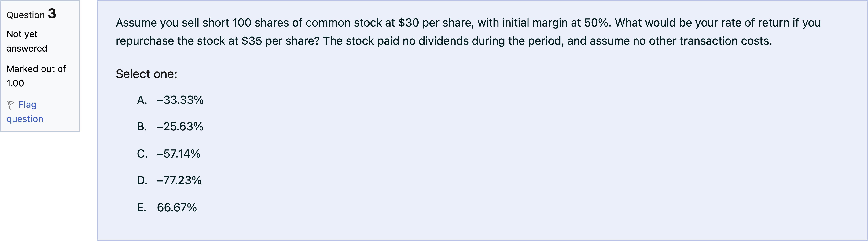Click the flag icon in the sidebar
Viewport: 868px width, 241px height.
[x=11, y=105]
